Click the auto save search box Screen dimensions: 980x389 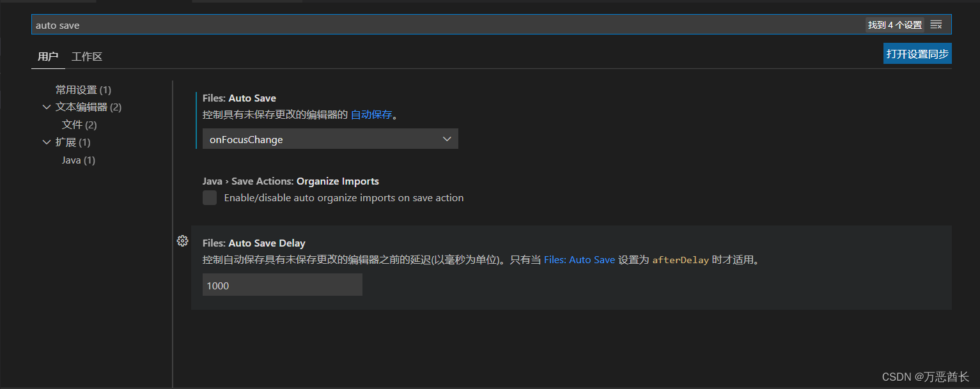click(x=256, y=25)
